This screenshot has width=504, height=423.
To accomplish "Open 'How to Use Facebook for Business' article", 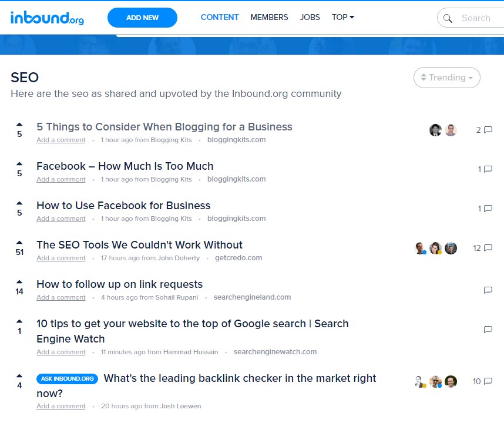I will click(123, 206).
